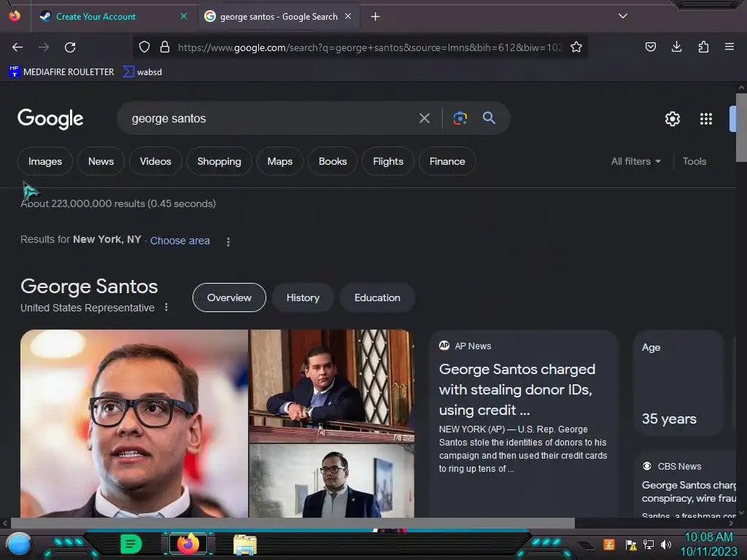
Task: Click the Age 35 years card
Action: pos(678,383)
